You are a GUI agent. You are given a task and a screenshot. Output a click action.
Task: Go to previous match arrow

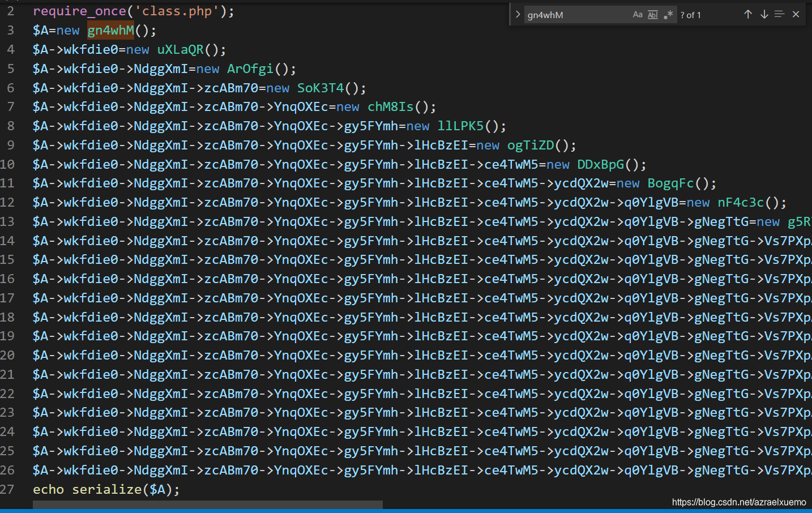pos(748,14)
